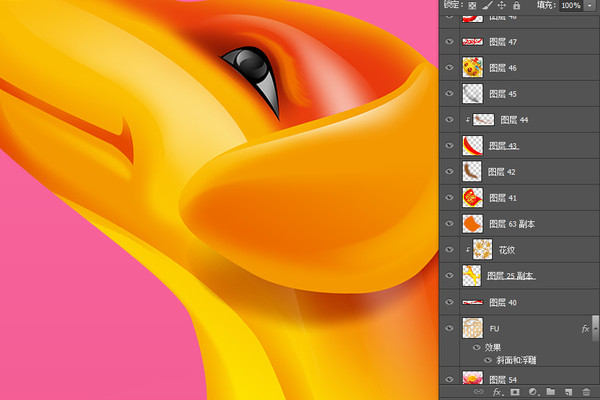Edit the 填充 100% value field
Image resolution: width=600 pixels, height=400 pixels.
(571, 5)
